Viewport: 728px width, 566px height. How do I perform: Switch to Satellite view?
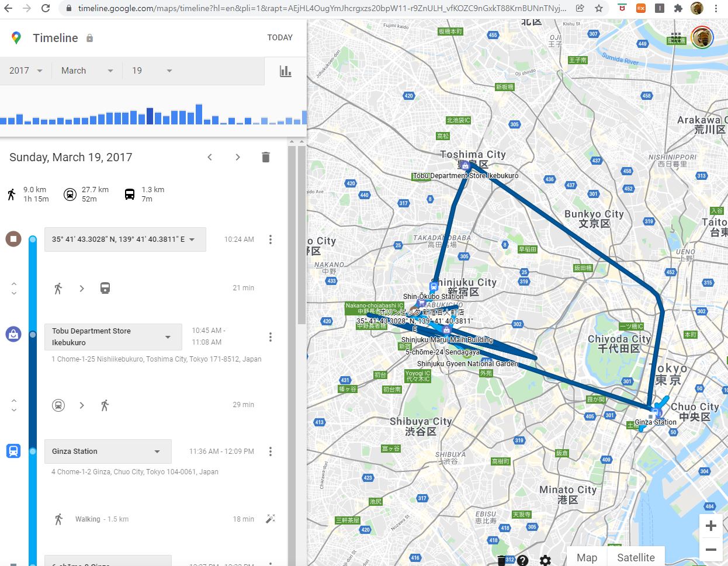[x=636, y=557]
